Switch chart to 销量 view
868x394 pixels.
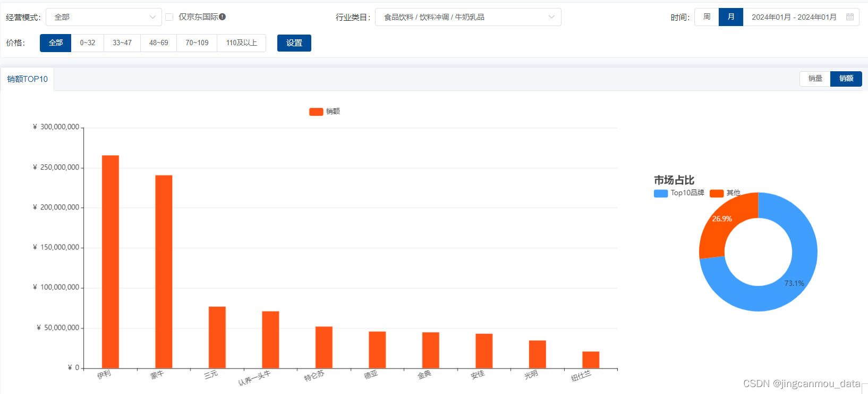coord(815,79)
